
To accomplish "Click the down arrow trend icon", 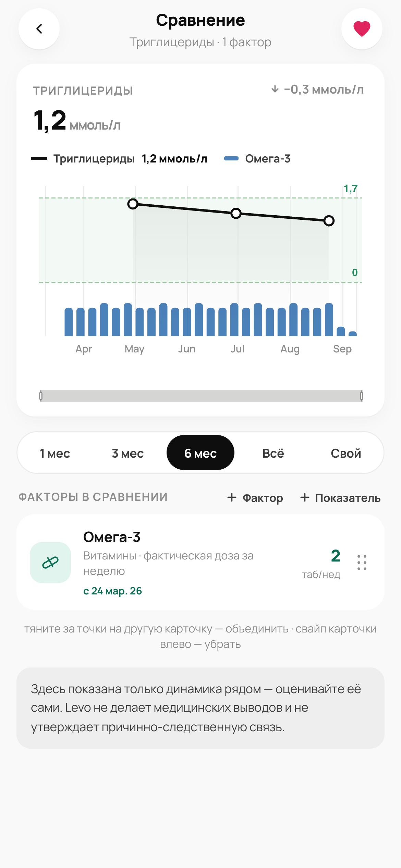I will 275,89.
